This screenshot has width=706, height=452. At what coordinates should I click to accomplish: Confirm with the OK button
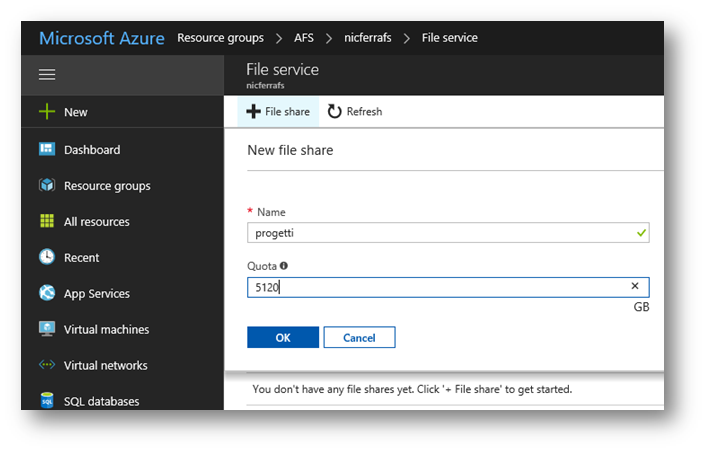point(283,337)
